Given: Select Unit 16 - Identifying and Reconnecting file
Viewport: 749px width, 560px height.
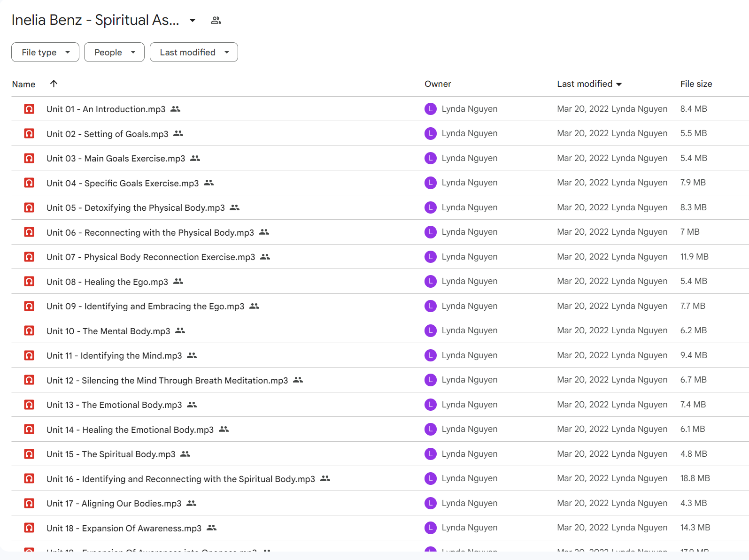Looking at the screenshot, I should coord(181,479).
